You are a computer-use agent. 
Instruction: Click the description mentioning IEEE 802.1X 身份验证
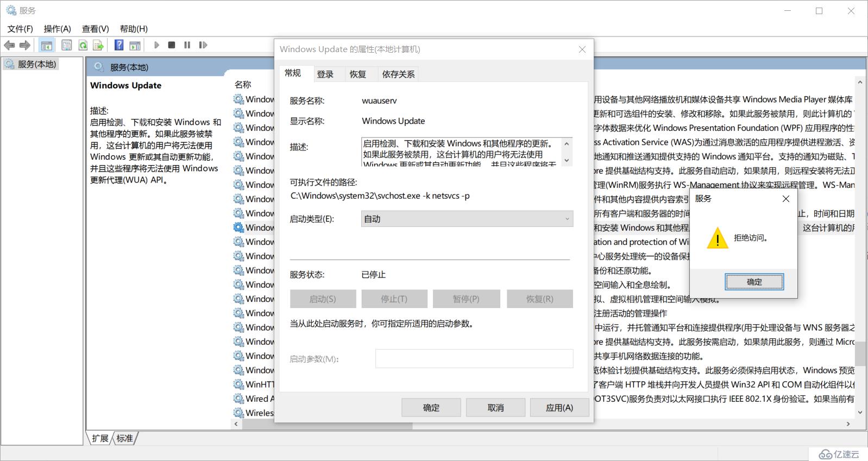(x=723, y=399)
